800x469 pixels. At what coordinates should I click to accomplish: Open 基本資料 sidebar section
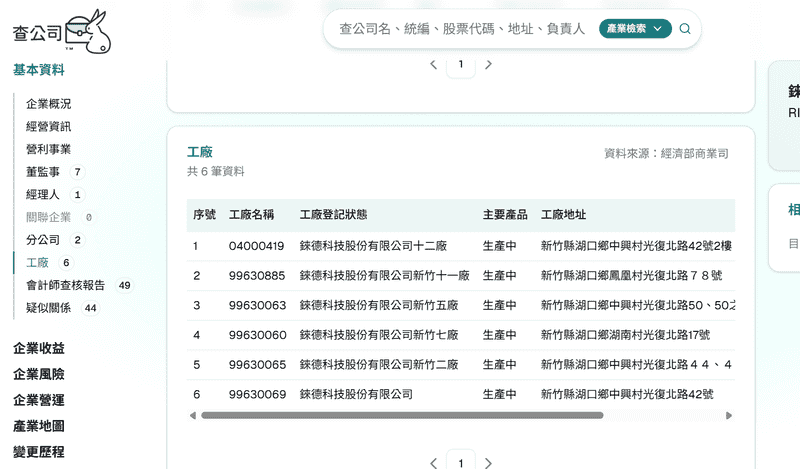(x=39, y=70)
